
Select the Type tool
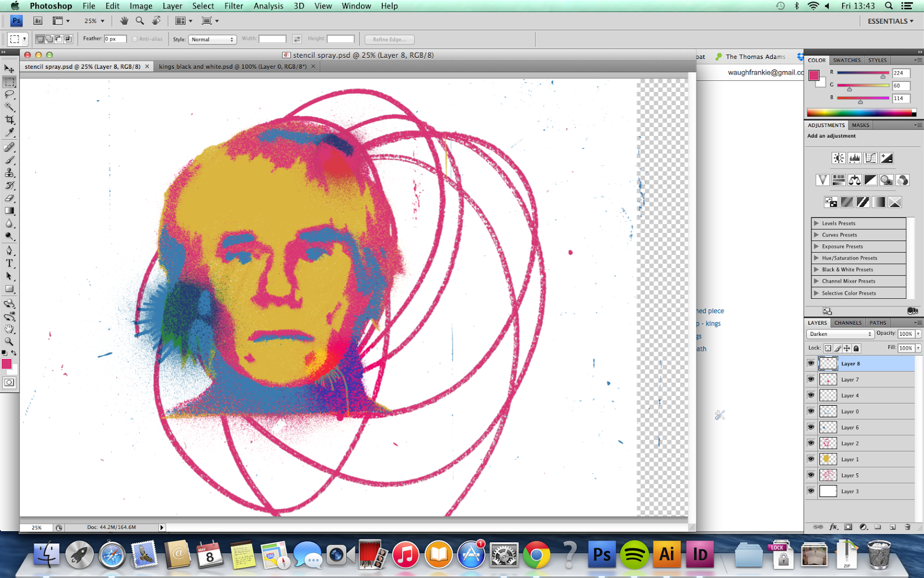click(x=9, y=263)
